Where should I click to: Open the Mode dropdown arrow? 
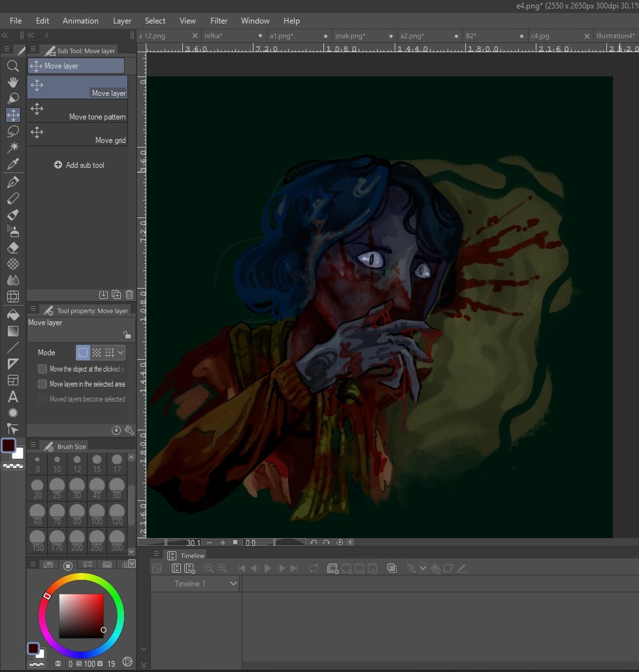[x=120, y=352]
